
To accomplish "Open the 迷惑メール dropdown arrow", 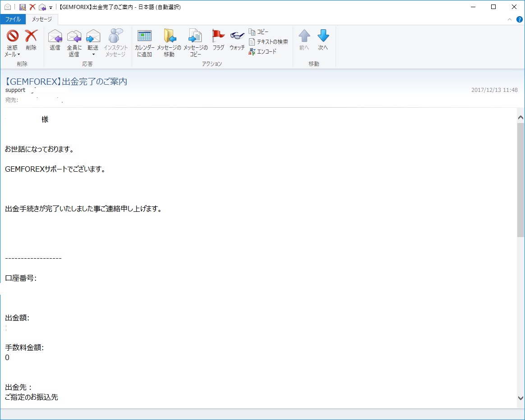I will pos(19,54).
